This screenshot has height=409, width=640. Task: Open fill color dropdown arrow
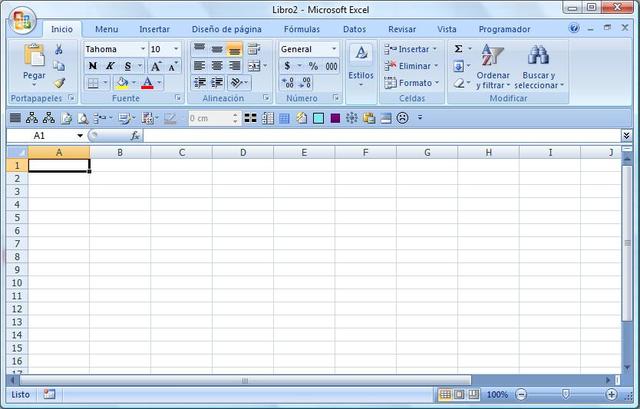pyautogui.click(x=134, y=83)
